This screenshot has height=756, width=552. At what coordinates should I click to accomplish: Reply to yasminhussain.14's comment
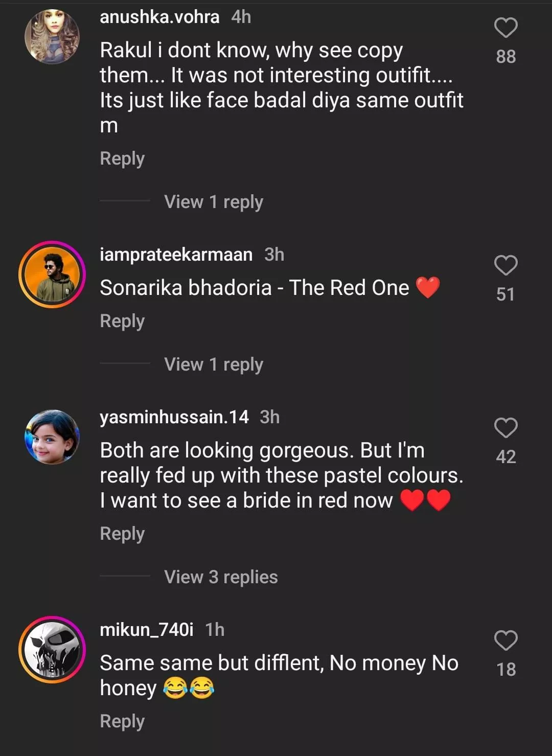click(x=122, y=534)
